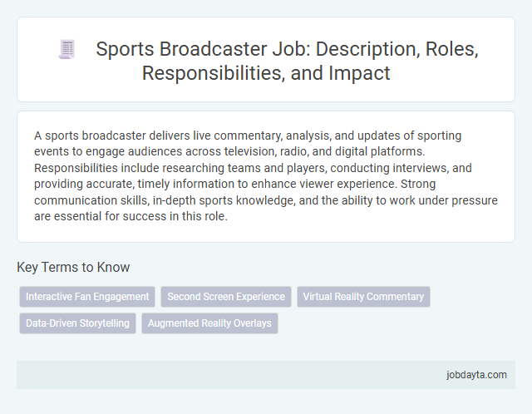Visit the jobdayta.com footer link

click(x=476, y=375)
